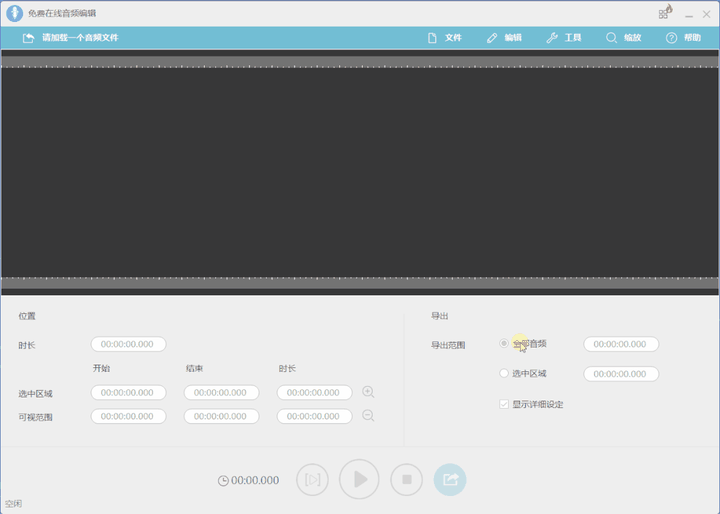The image size is (720, 514).
Task: Click the clock icon beside playback time
Action: [223, 481]
